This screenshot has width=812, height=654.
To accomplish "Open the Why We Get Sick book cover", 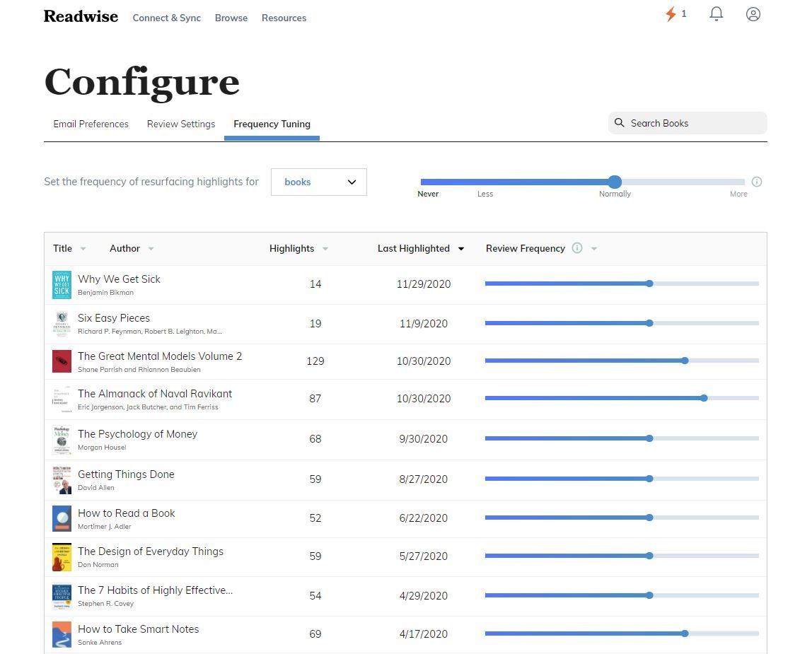I will click(62, 284).
